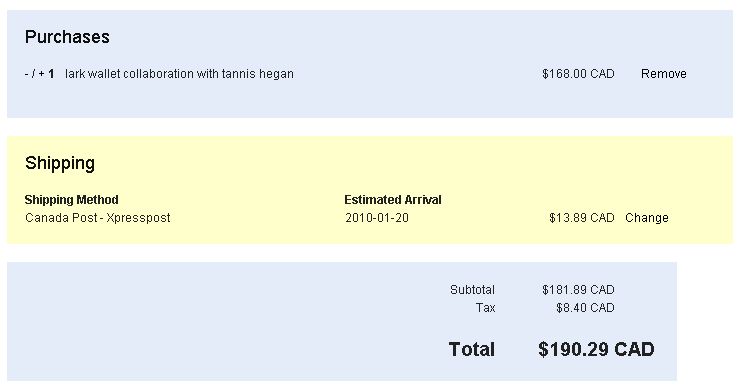Click the $190.29 CAD total amount
The height and width of the screenshot is (388, 739).
pyautogui.click(x=596, y=349)
